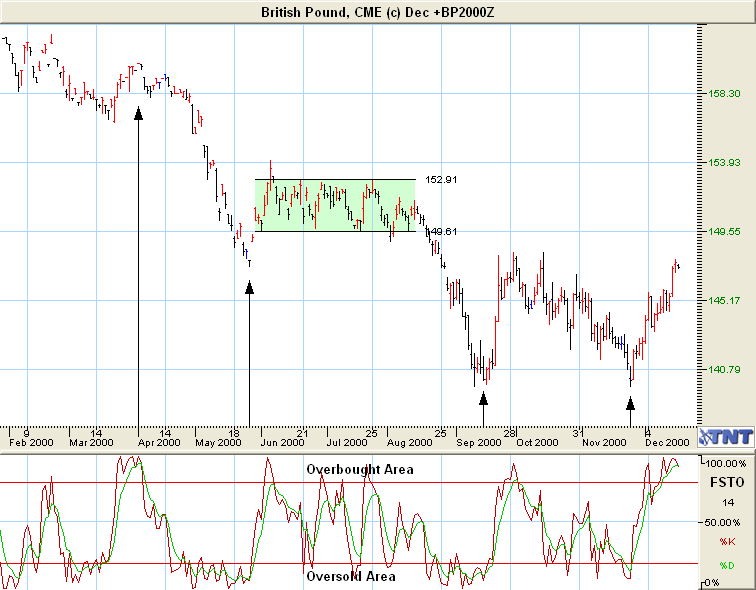Image resolution: width=756 pixels, height=590 pixels.
Task: Click the 100.00% stochastic scale label
Action: (x=726, y=465)
